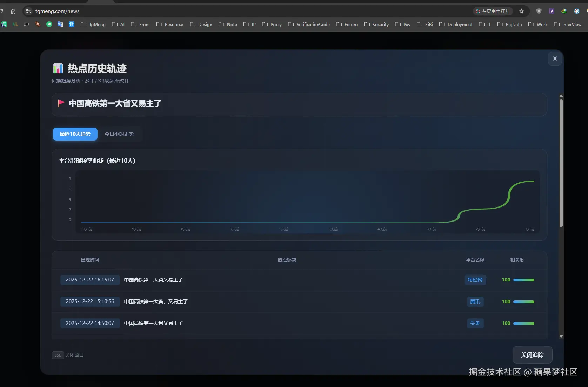Click the 关闭追踪 button
The height and width of the screenshot is (387, 588).
(532, 355)
